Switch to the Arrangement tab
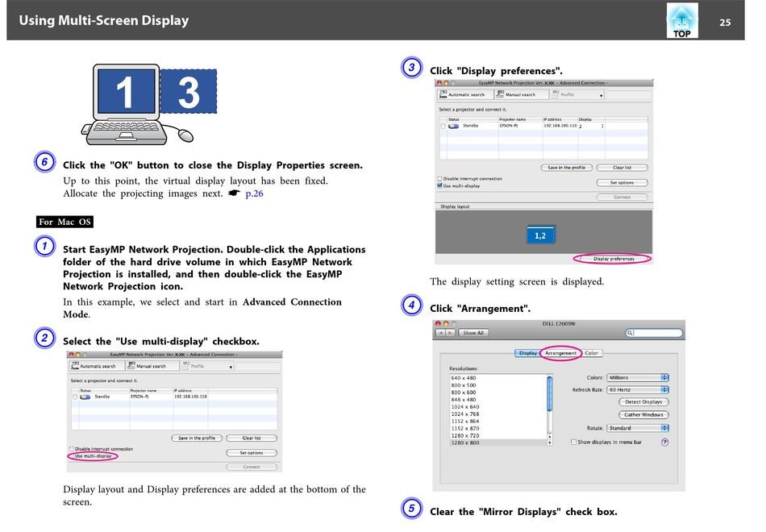766x532 pixels. click(560, 353)
